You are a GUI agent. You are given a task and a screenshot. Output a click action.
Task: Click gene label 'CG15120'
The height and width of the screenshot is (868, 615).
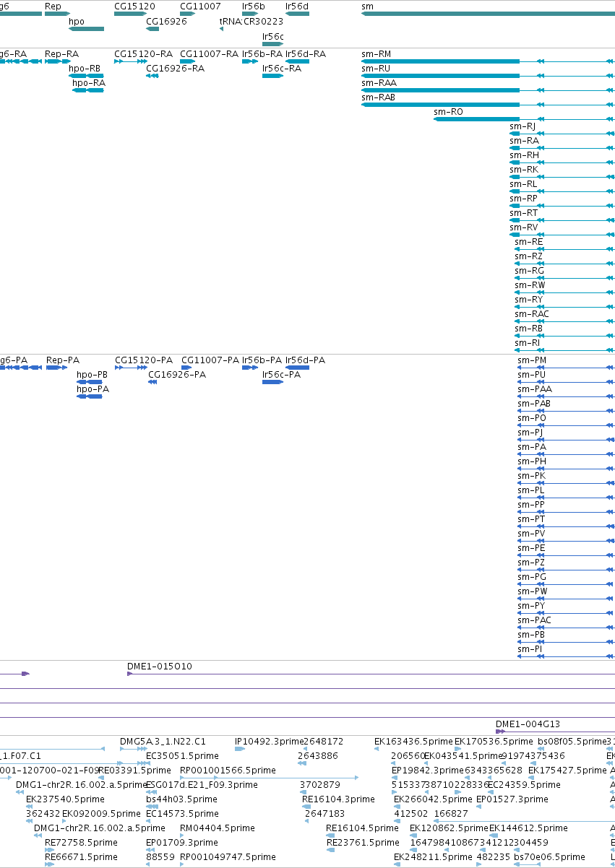tap(134, 6)
